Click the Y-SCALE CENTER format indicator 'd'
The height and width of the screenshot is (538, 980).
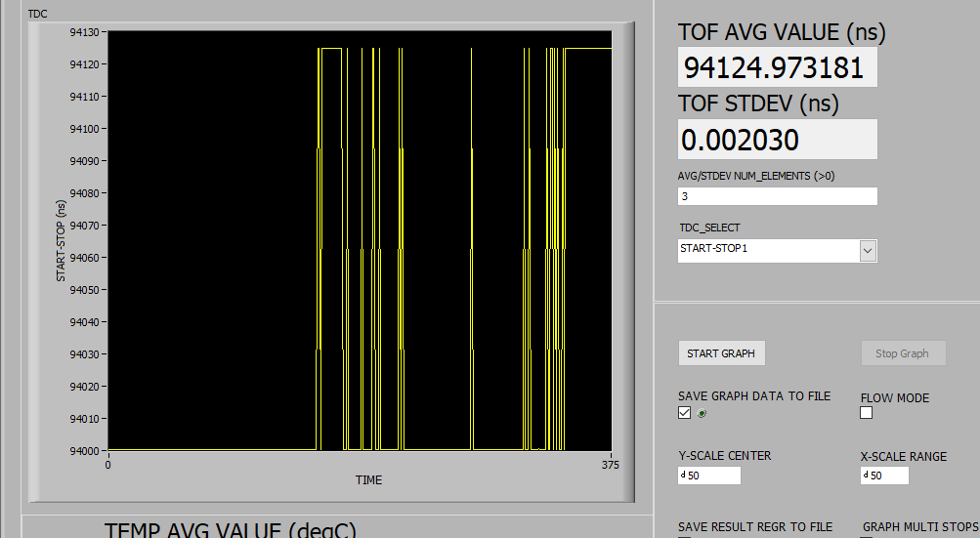click(x=683, y=475)
